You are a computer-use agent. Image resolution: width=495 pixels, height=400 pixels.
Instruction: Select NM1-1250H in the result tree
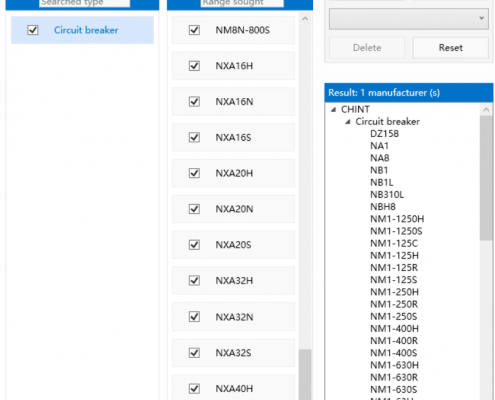click(397, 219)
